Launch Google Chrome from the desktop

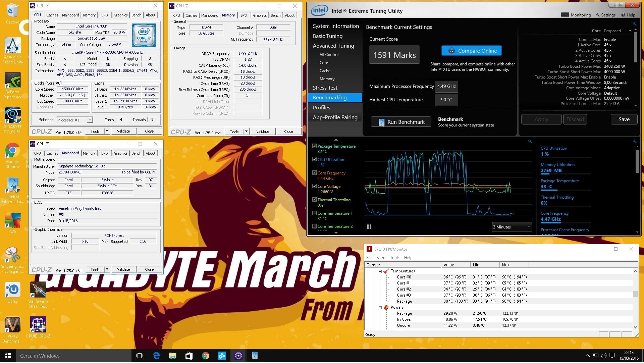click(x=12, y=155)
